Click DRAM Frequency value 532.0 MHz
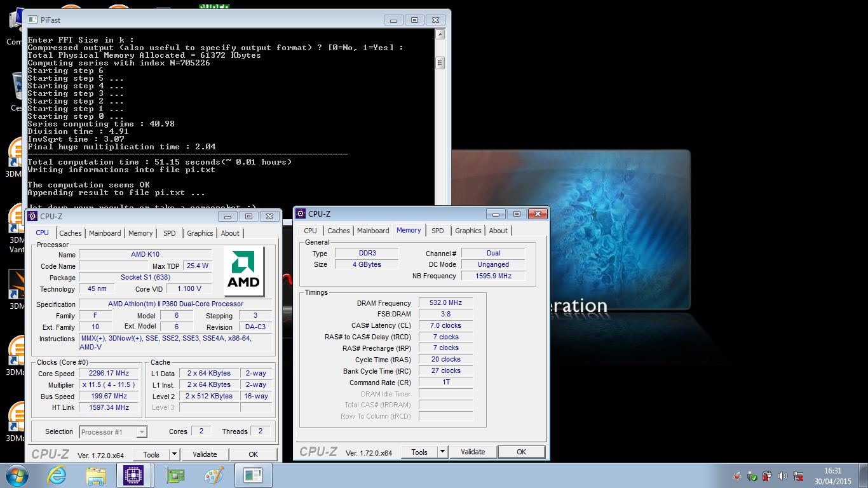 point(445,303)
